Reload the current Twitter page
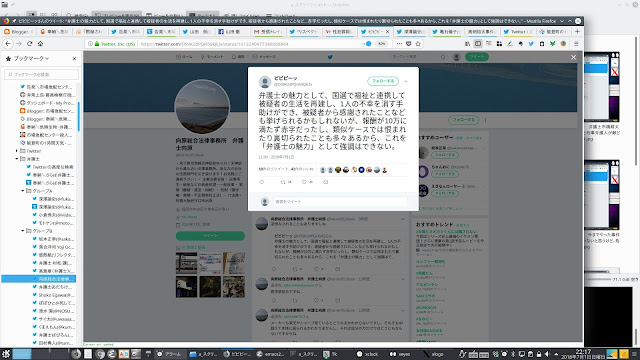 [29, 44]
